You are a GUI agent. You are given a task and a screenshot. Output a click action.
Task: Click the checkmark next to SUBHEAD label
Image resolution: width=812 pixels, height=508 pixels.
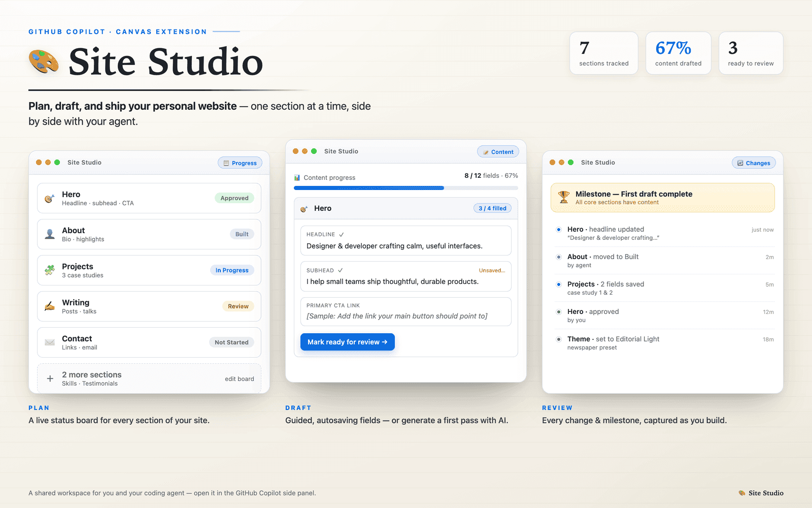tap(341, 270)
